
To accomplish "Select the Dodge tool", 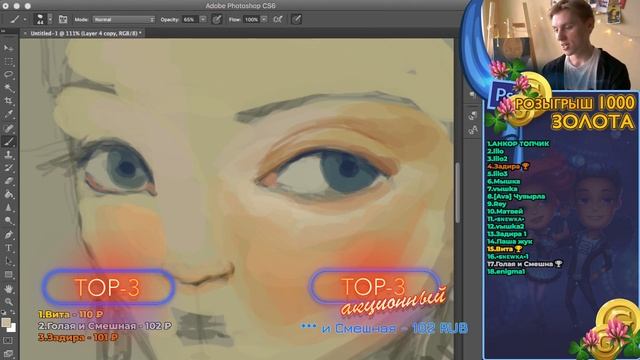I will [9, 221].
